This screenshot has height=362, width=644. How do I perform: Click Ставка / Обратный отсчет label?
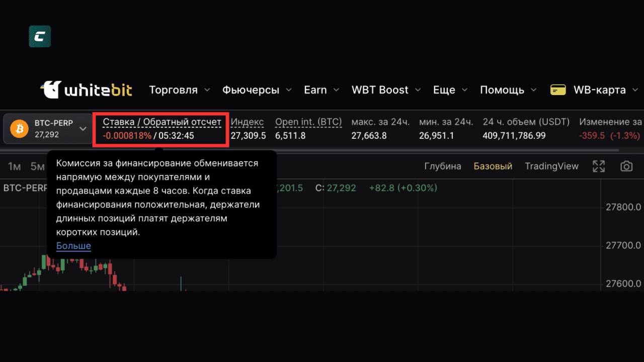tap(162, 122)
